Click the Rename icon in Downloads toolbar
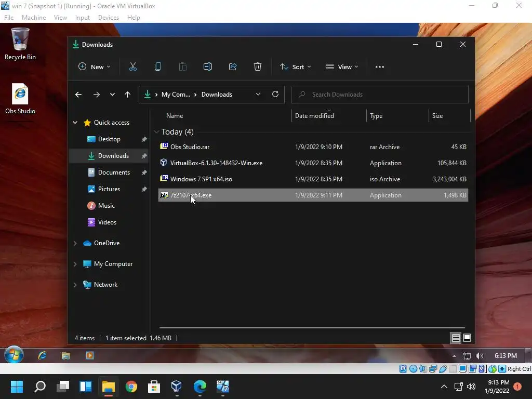The image size is (532, 399). 208,67
